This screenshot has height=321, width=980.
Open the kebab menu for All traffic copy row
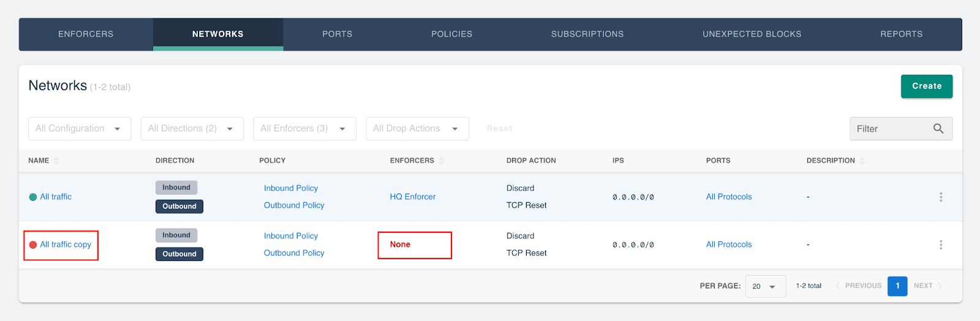click(941, 245)
